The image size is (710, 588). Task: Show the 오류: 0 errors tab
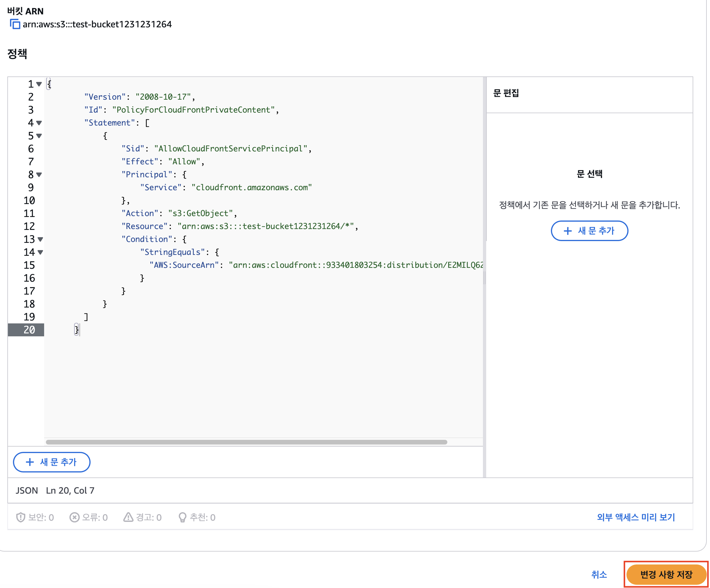[95, 517]
